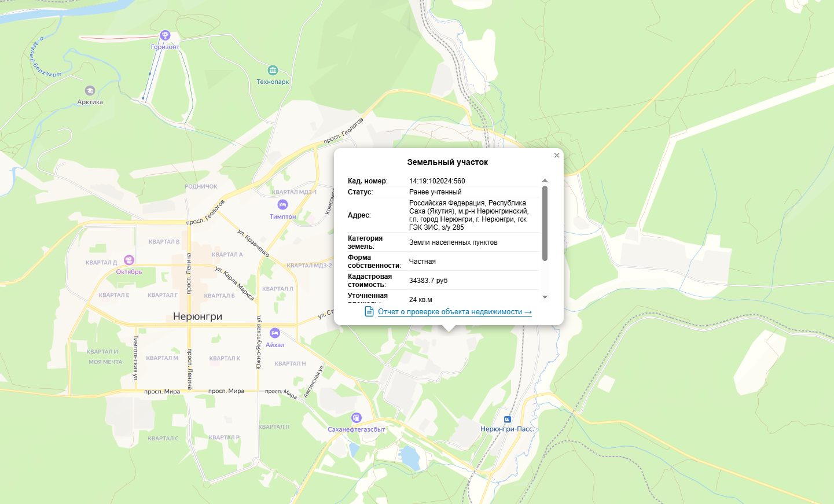Select the Технопарк museum icon
The height and width of the screenshot is (504, 834).
pyautogui.click(x=273, y=71)
